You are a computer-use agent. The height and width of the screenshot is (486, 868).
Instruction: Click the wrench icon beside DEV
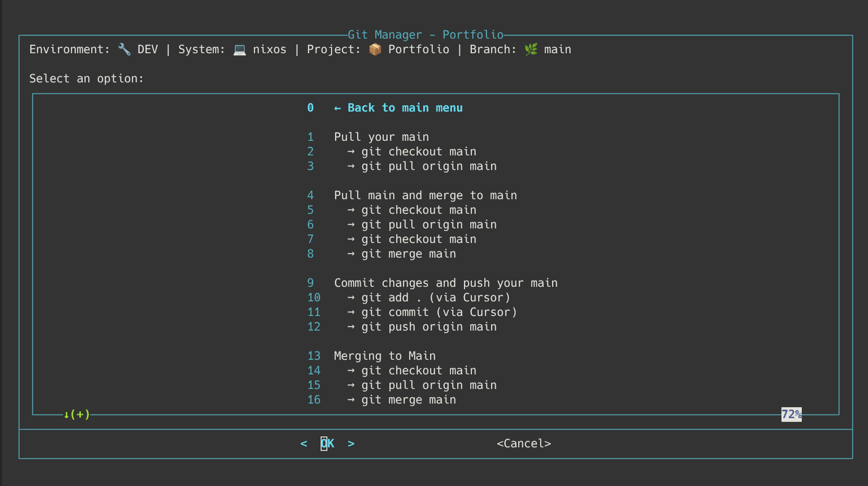click(124, 50)
